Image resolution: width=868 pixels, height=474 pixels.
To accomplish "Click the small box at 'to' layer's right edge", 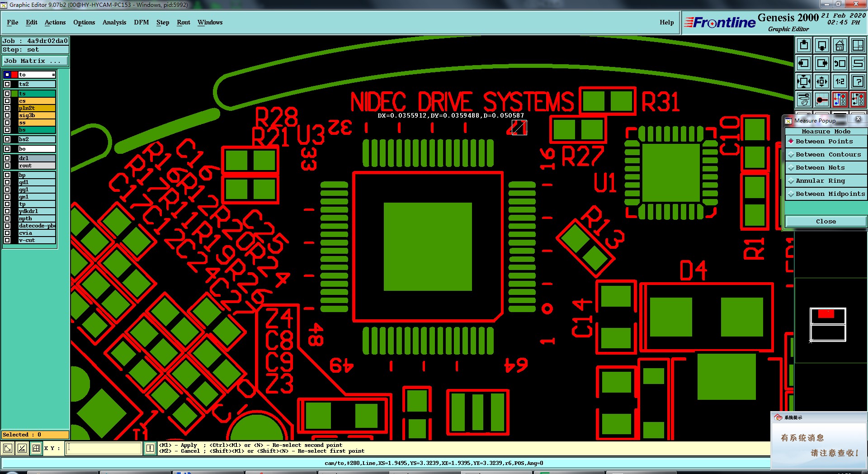I will 53,75.
